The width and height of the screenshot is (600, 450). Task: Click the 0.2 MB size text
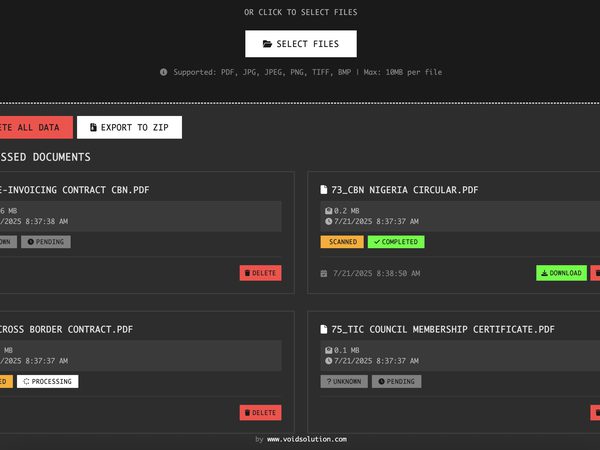[347, 211]
